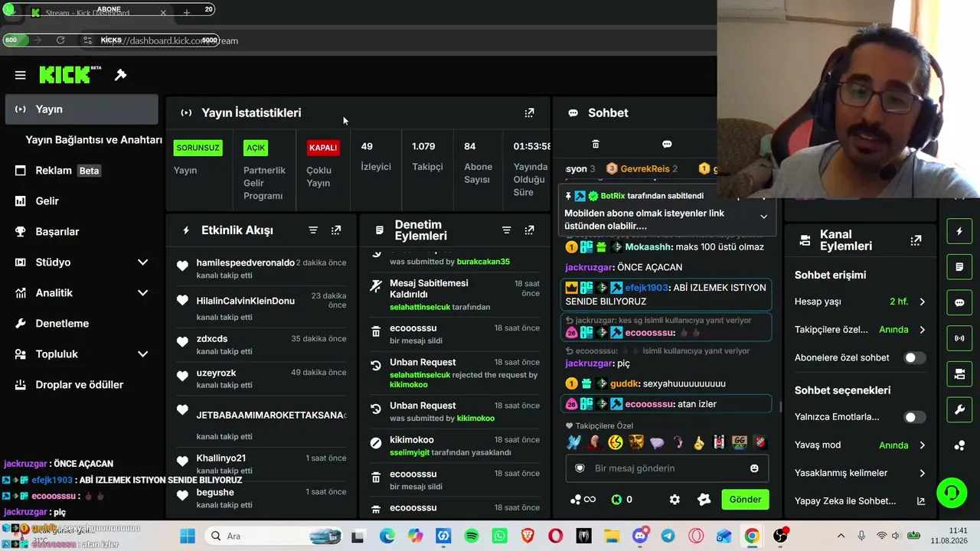
Task: Click the trash icon in Sohbet header
Action: point(596,144)
